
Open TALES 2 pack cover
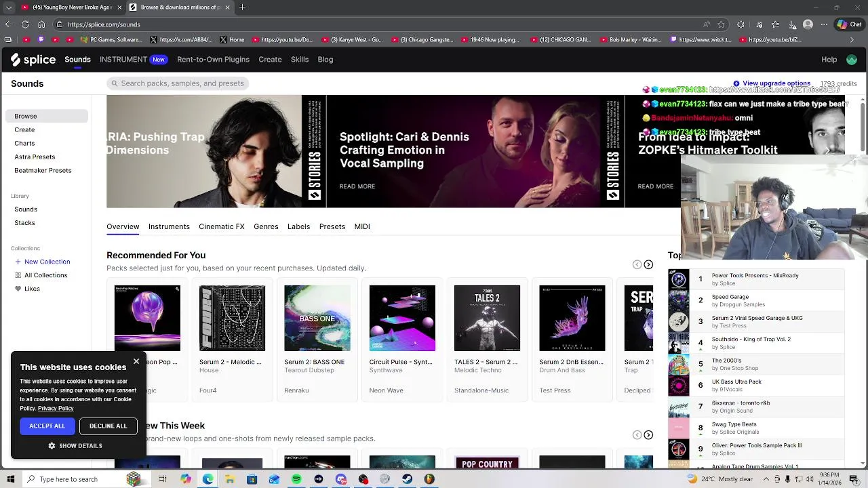point(487,318)
